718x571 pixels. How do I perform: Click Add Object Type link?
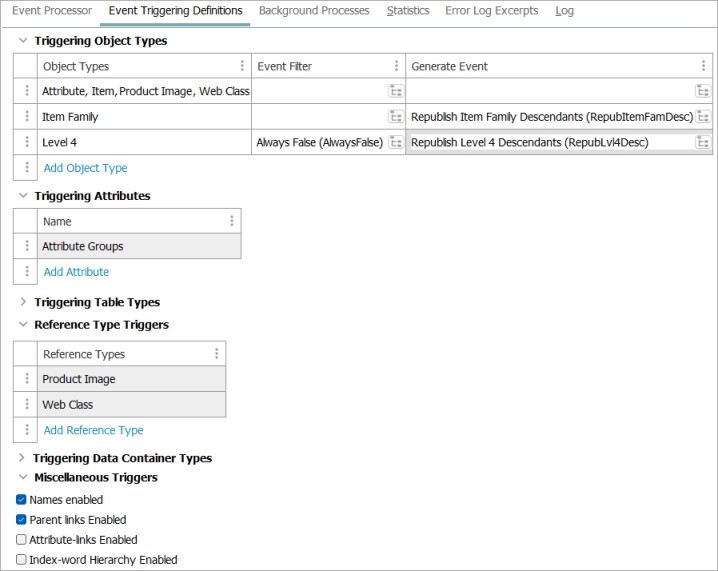pyautogui.click(x=85, y=168)
